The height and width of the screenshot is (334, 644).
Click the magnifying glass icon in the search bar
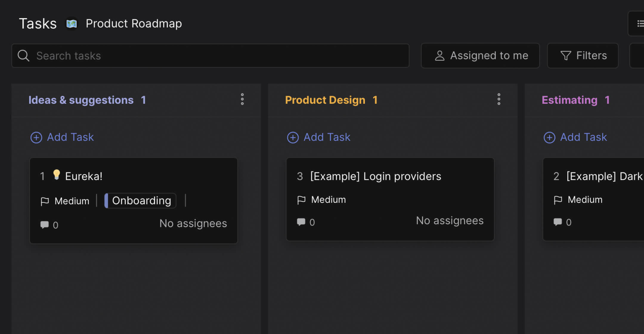tap(23, 55)
